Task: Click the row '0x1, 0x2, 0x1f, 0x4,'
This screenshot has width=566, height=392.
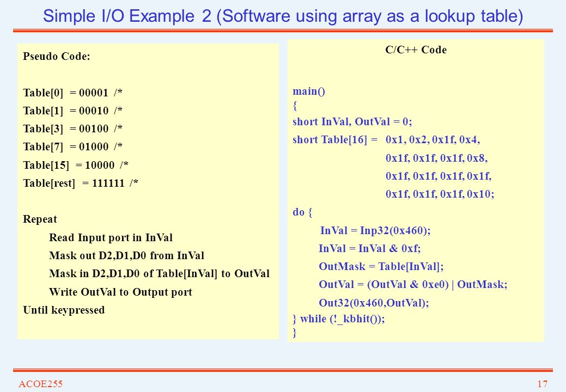Action: 433,139
